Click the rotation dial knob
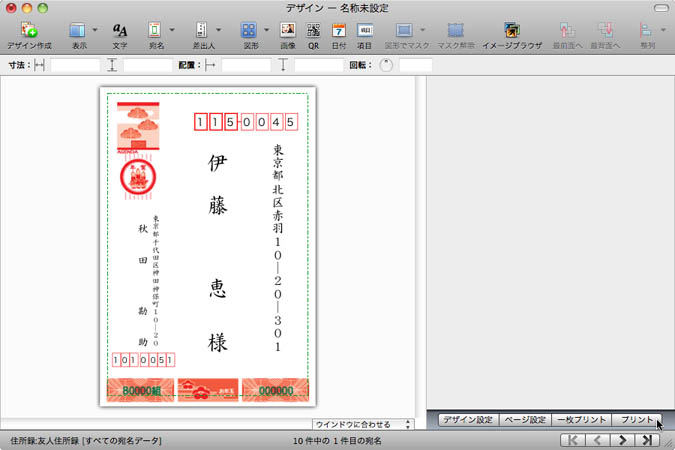The height and width of the screenshot is (450, 675). (387, 66)
